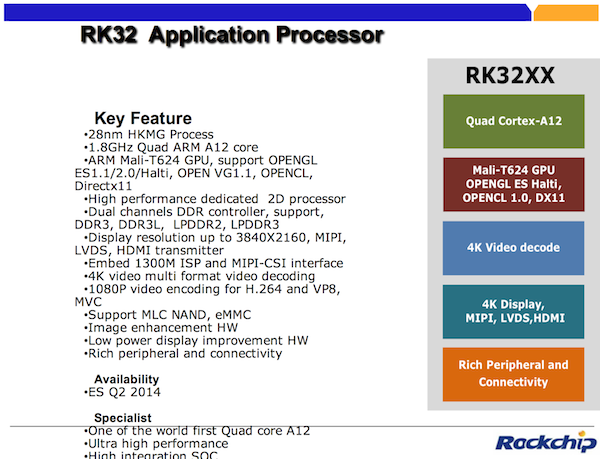Click Support MLC NAND, eMMC line

coord(167,315)
